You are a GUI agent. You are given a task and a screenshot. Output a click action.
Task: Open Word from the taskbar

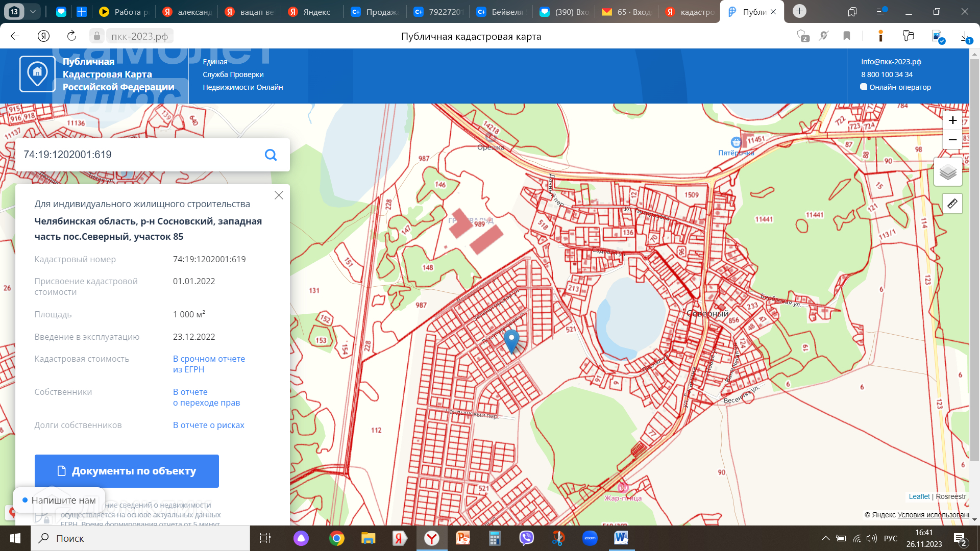coord(621,538)
